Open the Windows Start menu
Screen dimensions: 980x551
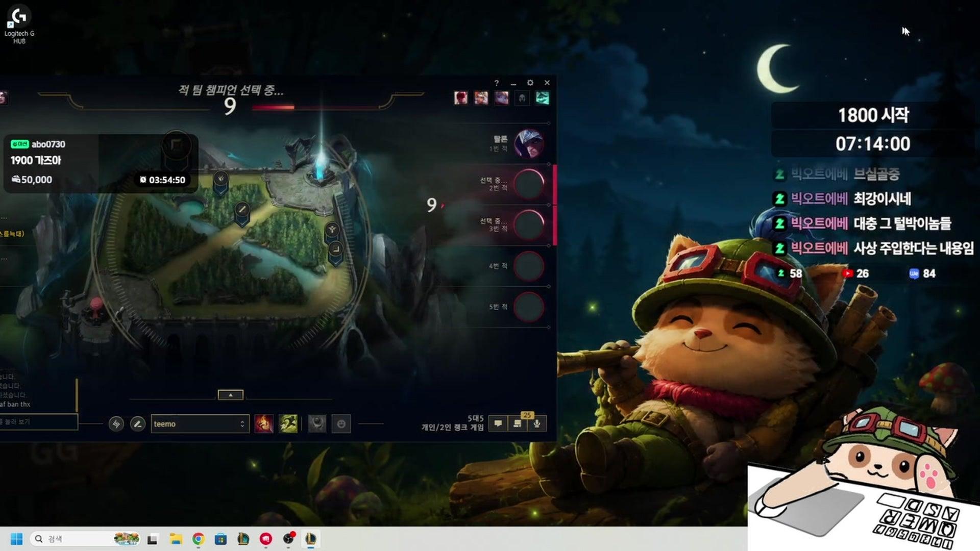click(x=17, y=539)
